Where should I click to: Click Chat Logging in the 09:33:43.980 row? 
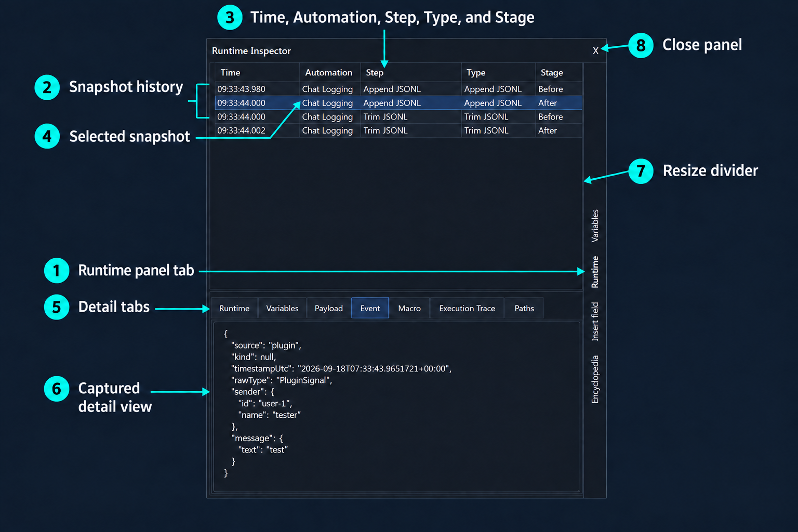pyautogui.click(x=327, y=89)
